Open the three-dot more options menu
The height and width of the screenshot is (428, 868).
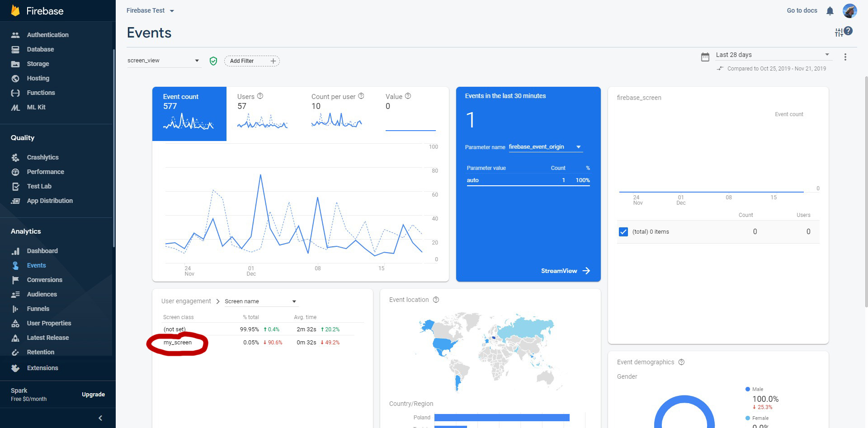(x=845, y=57)
